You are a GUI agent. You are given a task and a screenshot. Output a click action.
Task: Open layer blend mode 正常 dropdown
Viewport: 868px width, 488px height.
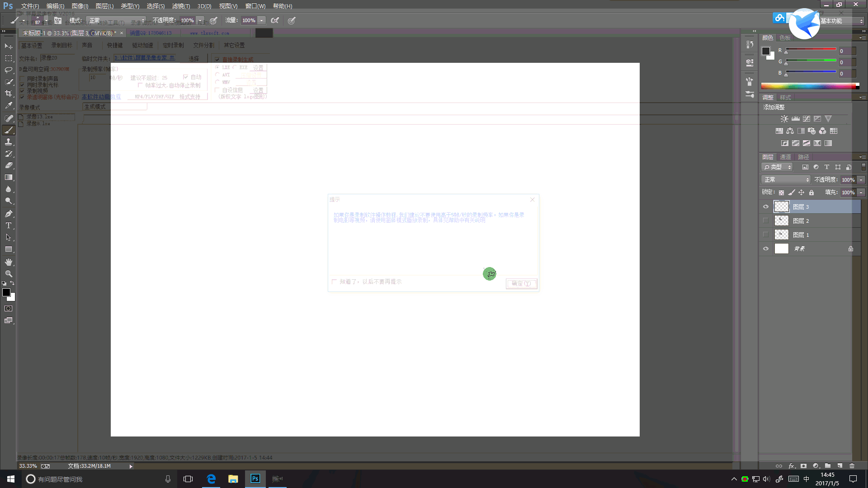[x=786, y=180]
